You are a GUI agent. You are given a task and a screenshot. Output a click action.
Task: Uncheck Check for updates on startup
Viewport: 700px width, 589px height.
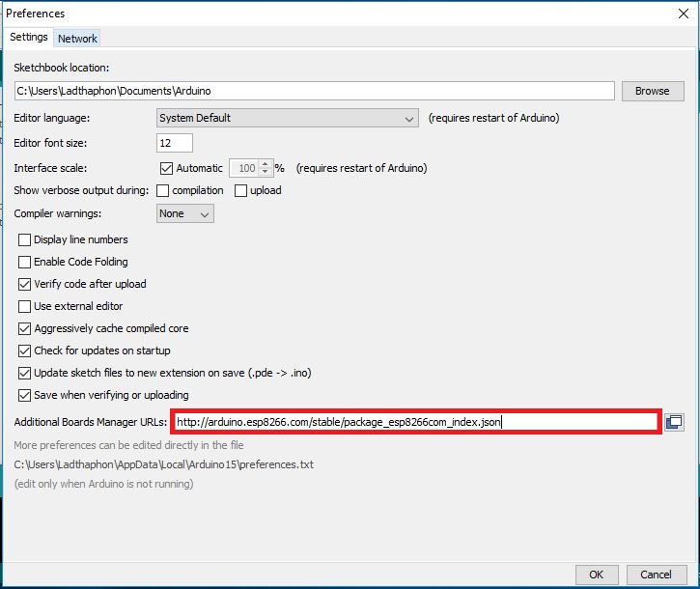pyautogui.click(x=25, y=351)
